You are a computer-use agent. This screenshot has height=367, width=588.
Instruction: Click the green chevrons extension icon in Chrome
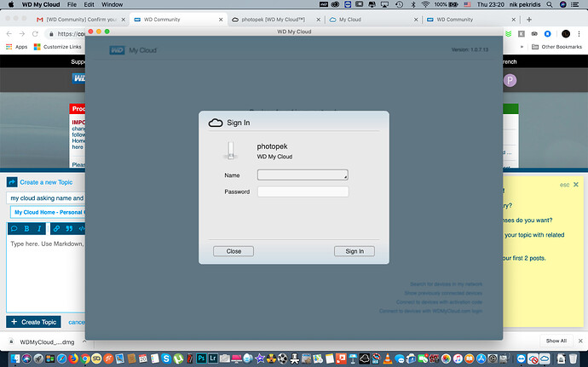click(509, 34)
